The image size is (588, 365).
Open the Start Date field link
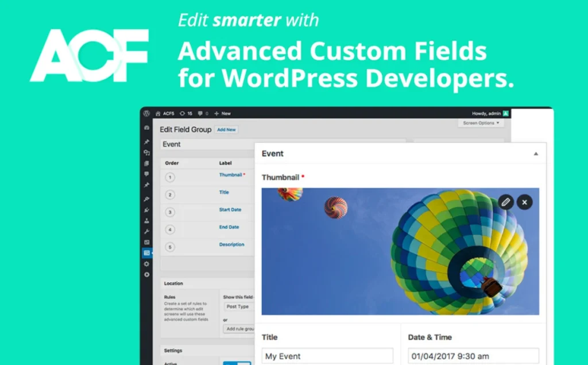[x=230, y=210]
